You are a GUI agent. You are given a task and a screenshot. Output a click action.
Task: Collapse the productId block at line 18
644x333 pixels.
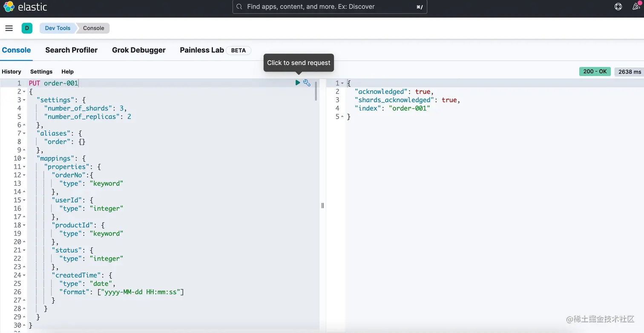pos(24,225)
